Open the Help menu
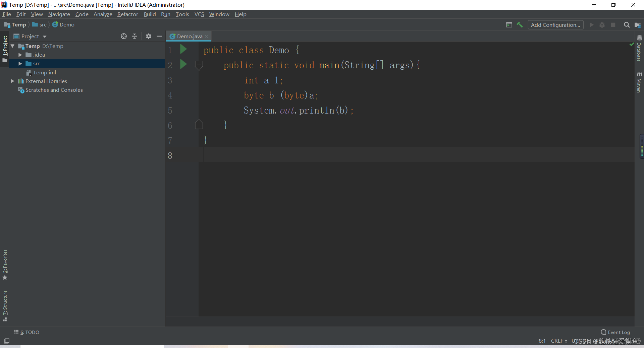 240,14
